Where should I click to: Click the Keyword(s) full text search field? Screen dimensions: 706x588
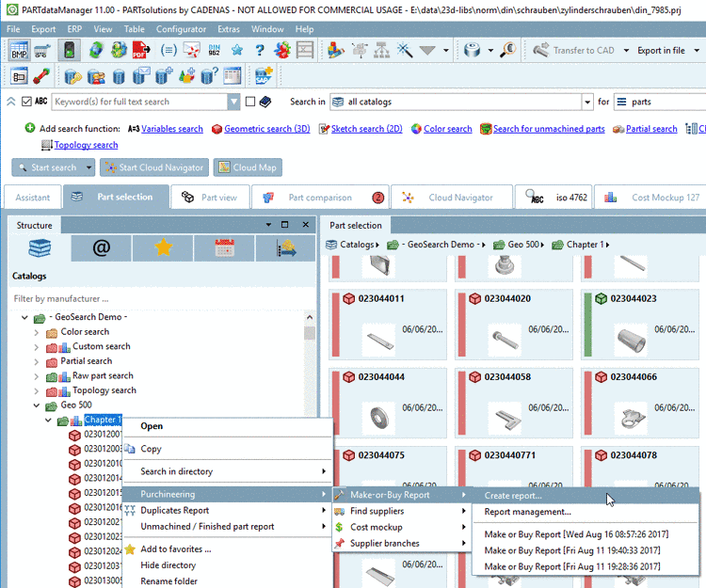coord(140,103)
